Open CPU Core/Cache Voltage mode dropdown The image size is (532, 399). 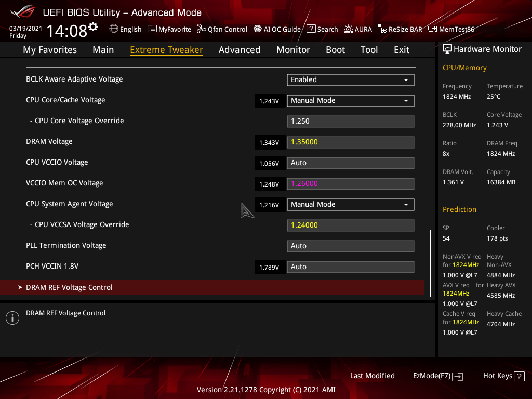tap(351, 100)
